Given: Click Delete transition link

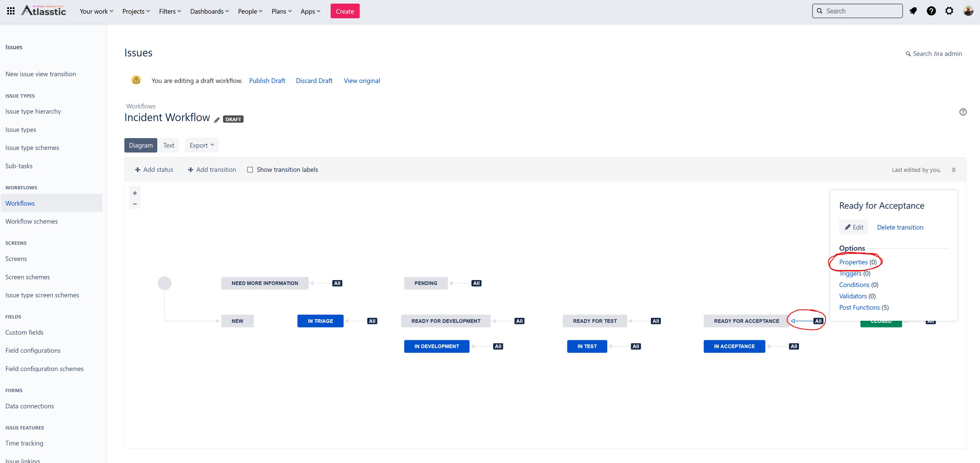Looking at the screenshot, I should point(900,227).
